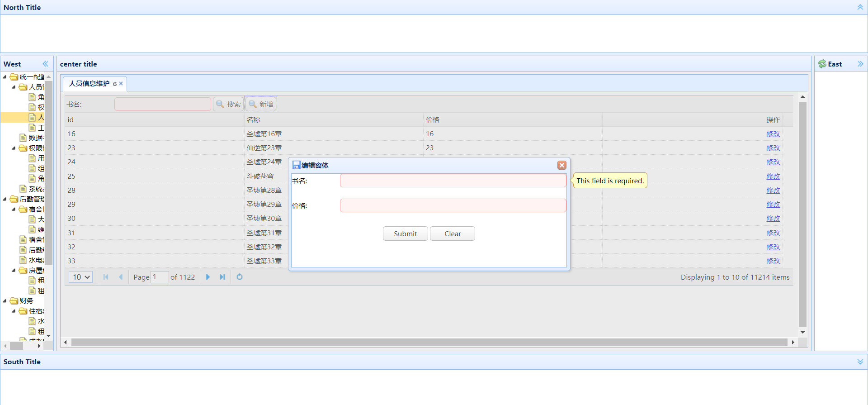
Task: Click Submit in edit dialog
Action: pyautogui.click(x=405, y=233)
